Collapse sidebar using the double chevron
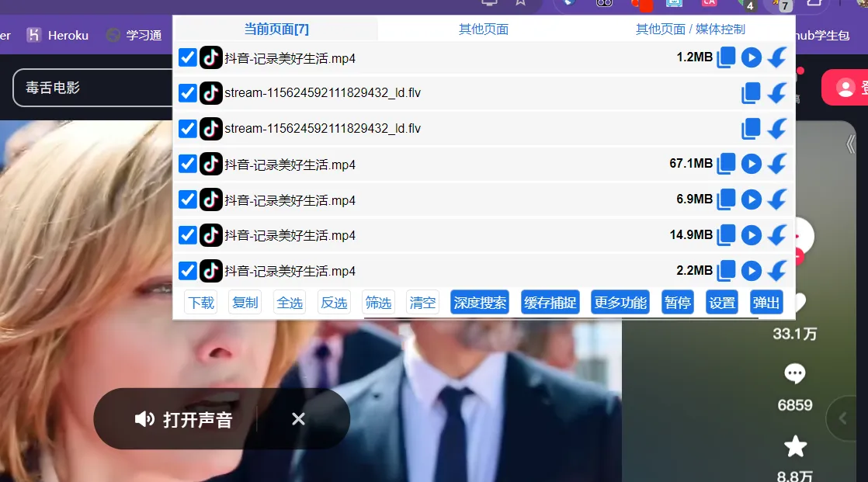The image size is (868, 482). tap(850, 144)
